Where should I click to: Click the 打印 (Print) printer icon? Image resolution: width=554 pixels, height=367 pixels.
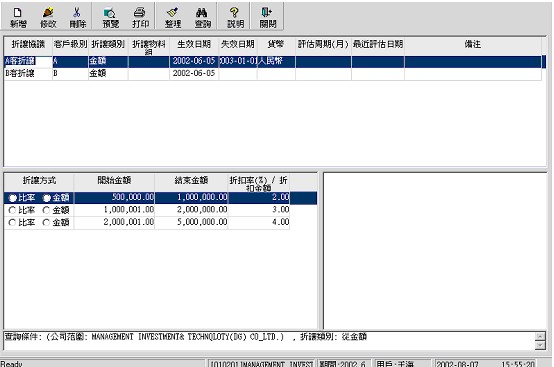click(140, 17)
